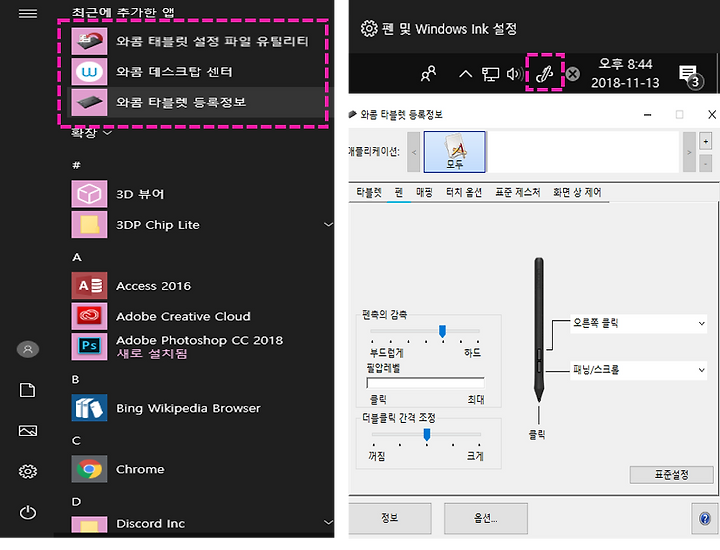Click the 펜촉의 감촉 slider handle
This screenshot has height=550, width=720.
tap(442, 331)
